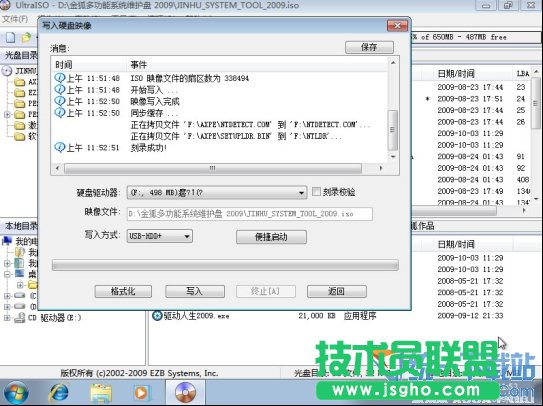The image size is (543, 406).
Task: Expand the D: drive node in local tree
Action: 7,307
